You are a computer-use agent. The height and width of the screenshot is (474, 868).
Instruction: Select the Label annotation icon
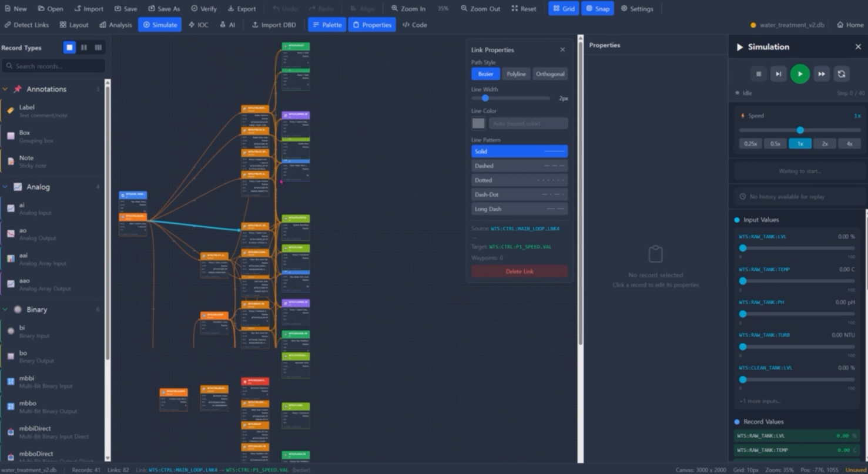[x=11, y=110]
